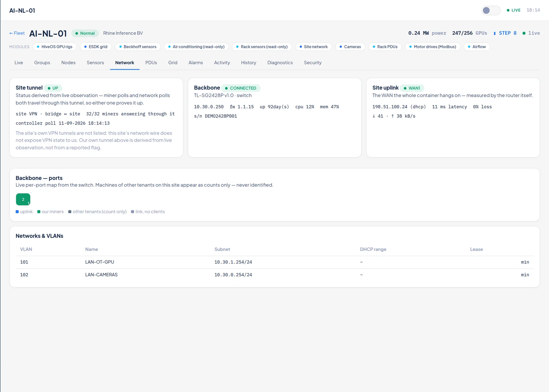This screenshot has height=392, width=549.
Task: Go back via the Fleet link
Action: [17, 33]
